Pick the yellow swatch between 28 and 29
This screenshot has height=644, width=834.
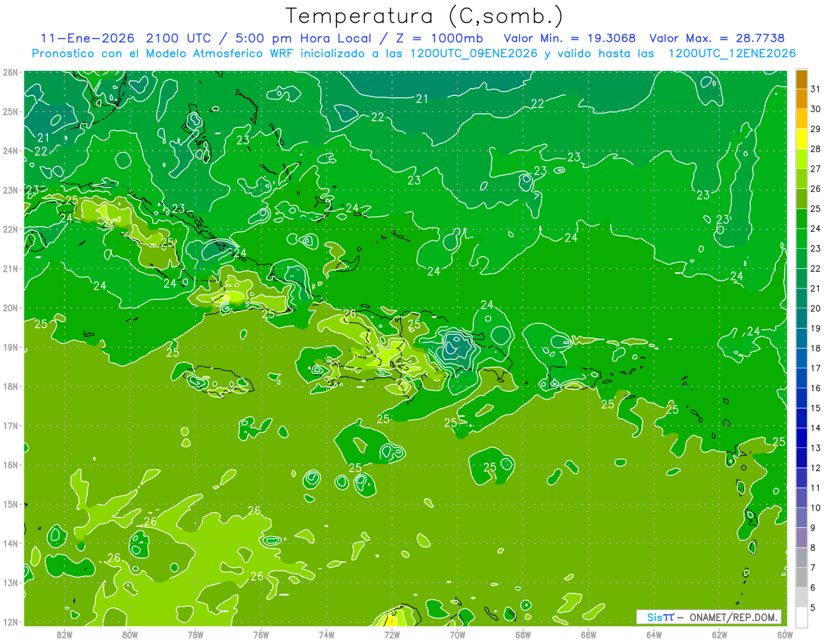point(801,139)
